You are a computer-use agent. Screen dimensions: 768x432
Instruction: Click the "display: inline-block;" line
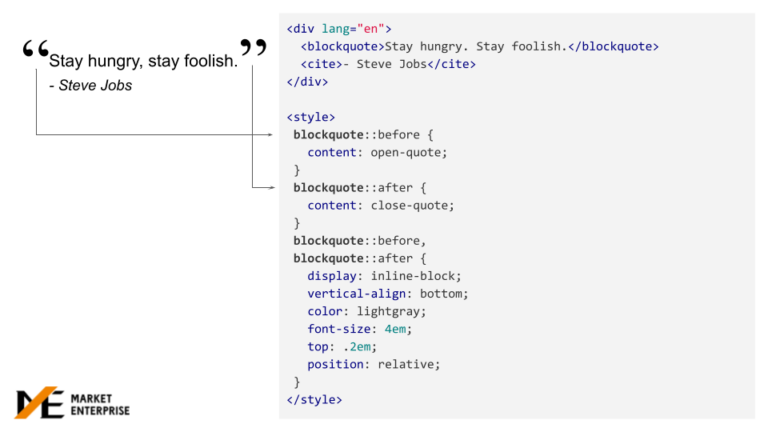pyautogui.click(x=385, y=276)
